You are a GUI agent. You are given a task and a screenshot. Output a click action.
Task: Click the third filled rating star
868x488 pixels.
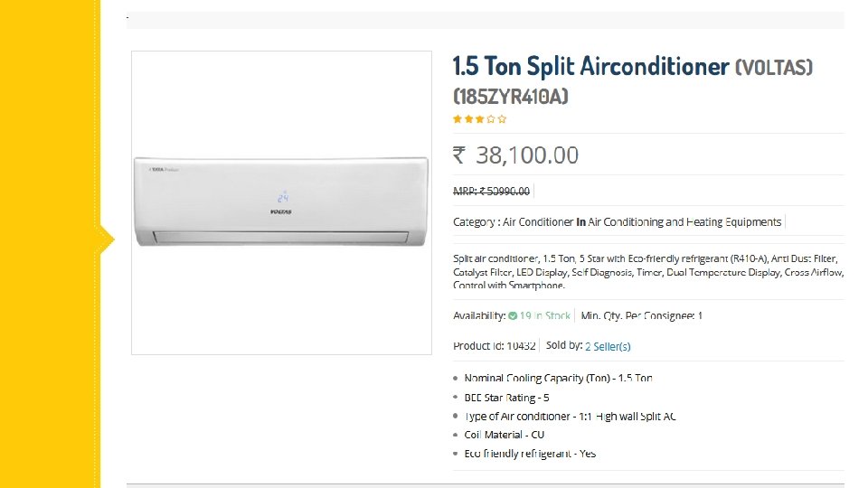click(479, 118)
